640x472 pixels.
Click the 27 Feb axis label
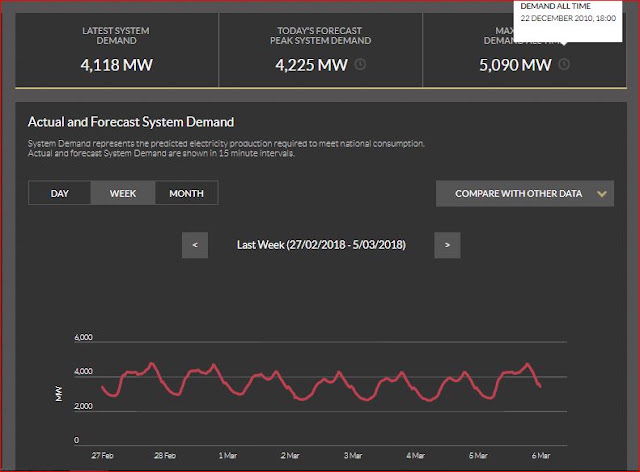click(102, 455)
